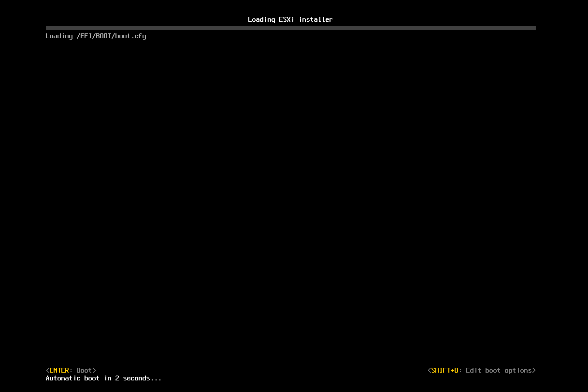
Task: Select SHIFT+O: Edit boot options
Action: pyautogui.click(x=482, y=370)
